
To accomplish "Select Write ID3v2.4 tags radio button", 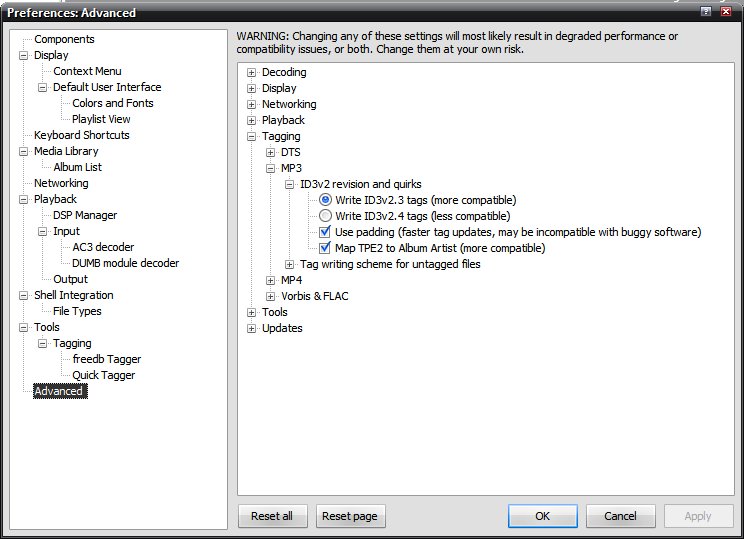I will [x=325, y=216].
